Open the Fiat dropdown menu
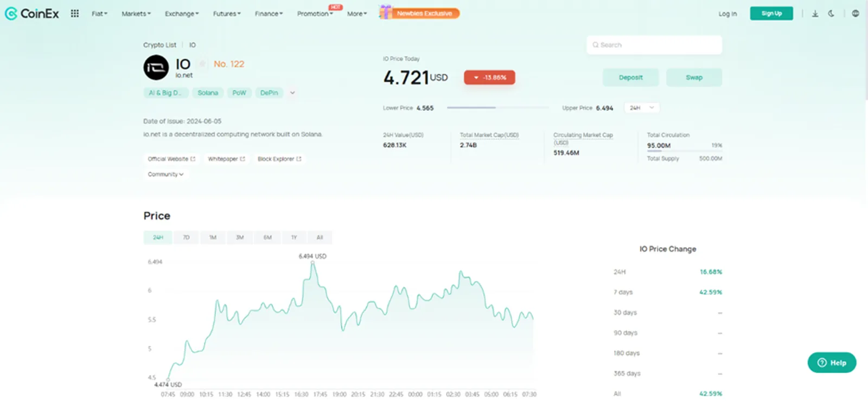Screen dimensions: 868x401 (x=99, y=14)
